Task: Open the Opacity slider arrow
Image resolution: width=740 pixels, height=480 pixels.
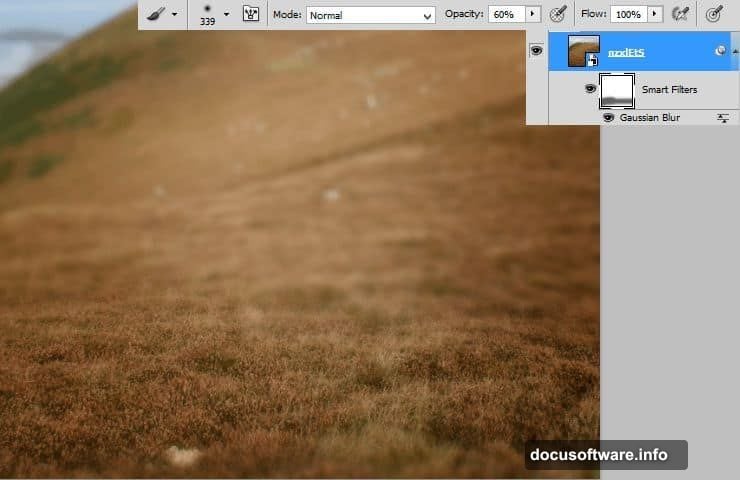Action: (x=532, y=15)
